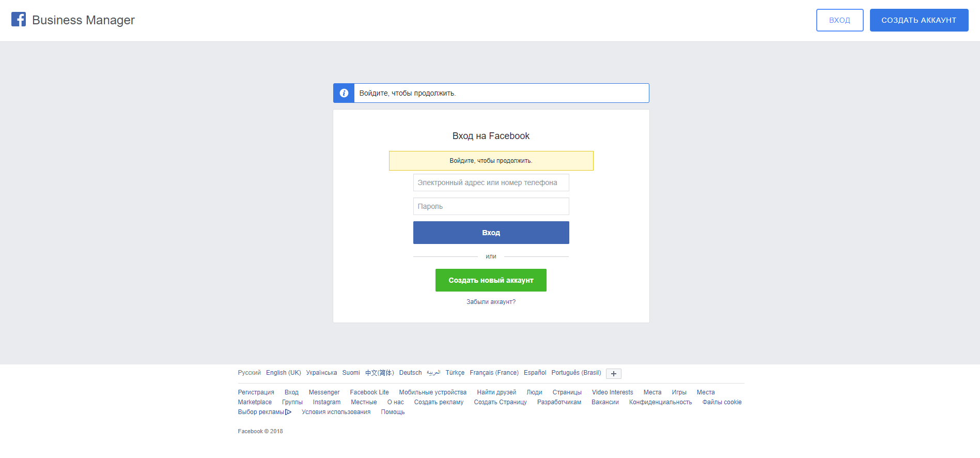The width and height of the screenshot is (980, 458).
Task: Open the Условия использования footer link
Action: [x=336, y=412]
